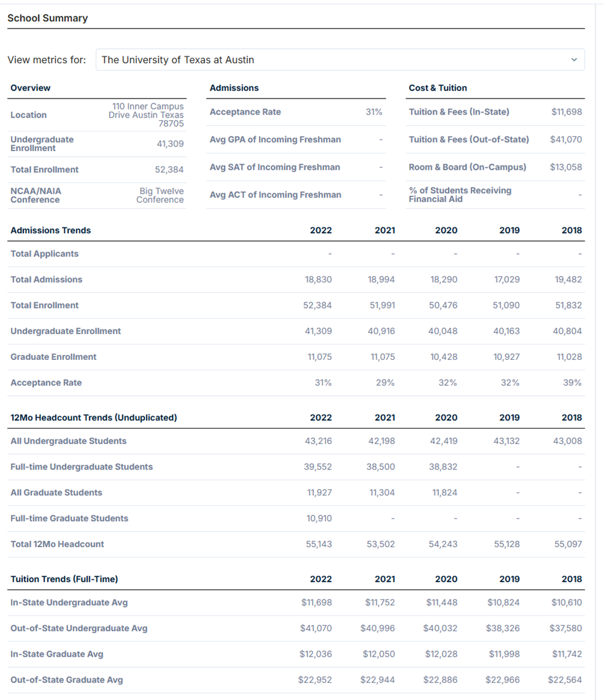Click Total Admissions 2022 value 18,830

click(x=318, y=279)
